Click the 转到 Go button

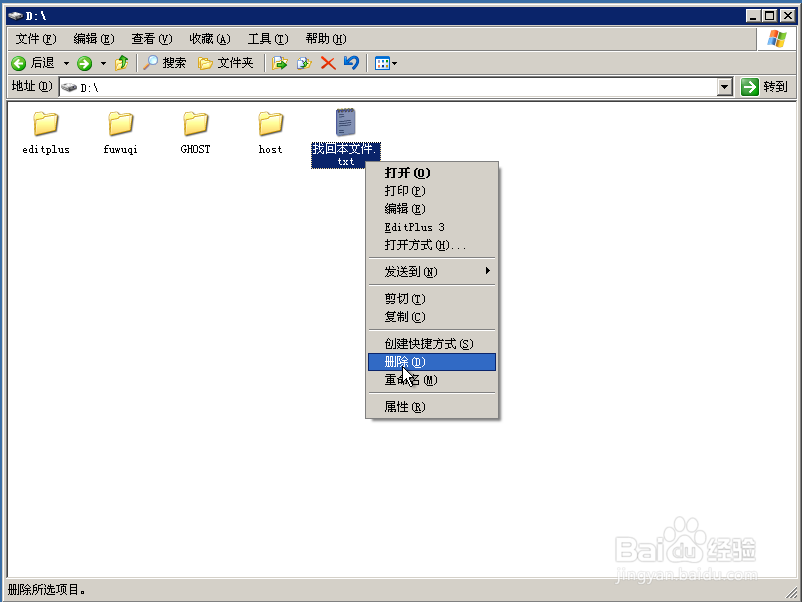[x=765, y=87]
